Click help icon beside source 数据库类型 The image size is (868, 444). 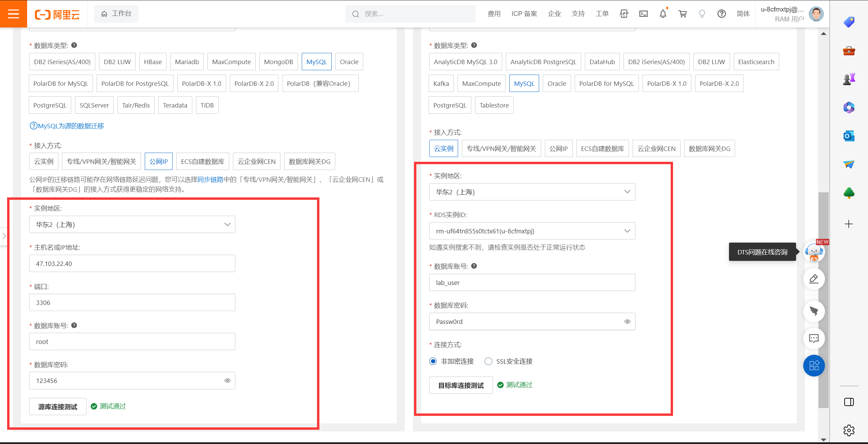coord(74,45)
